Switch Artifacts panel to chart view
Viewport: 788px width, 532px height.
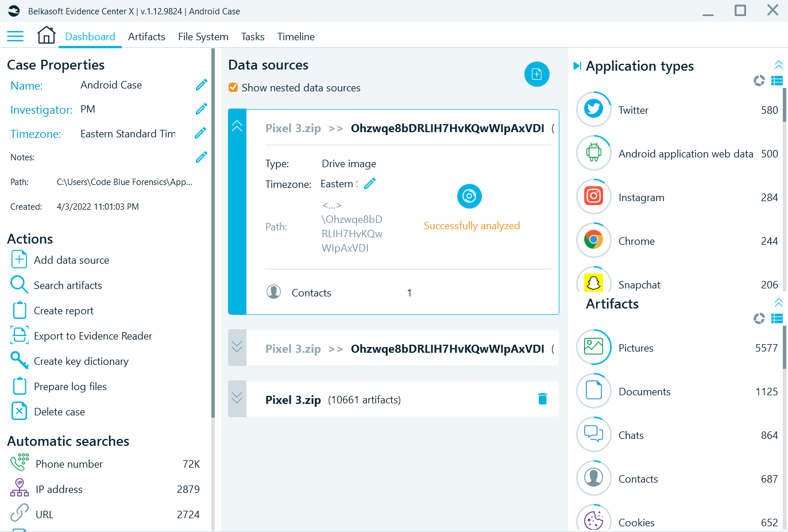point(759,318)
